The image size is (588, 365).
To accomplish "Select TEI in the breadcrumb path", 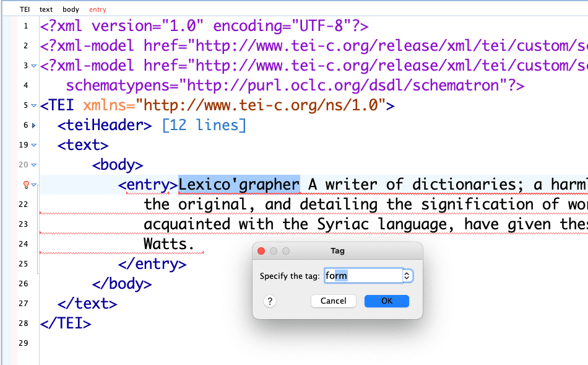I will click(x=25, y=9).
